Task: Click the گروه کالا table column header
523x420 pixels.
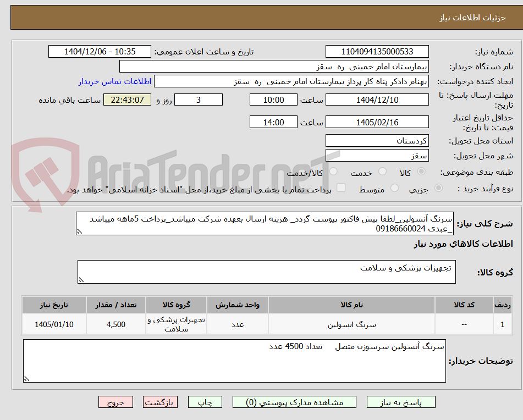Action: (x=176, y=305)
